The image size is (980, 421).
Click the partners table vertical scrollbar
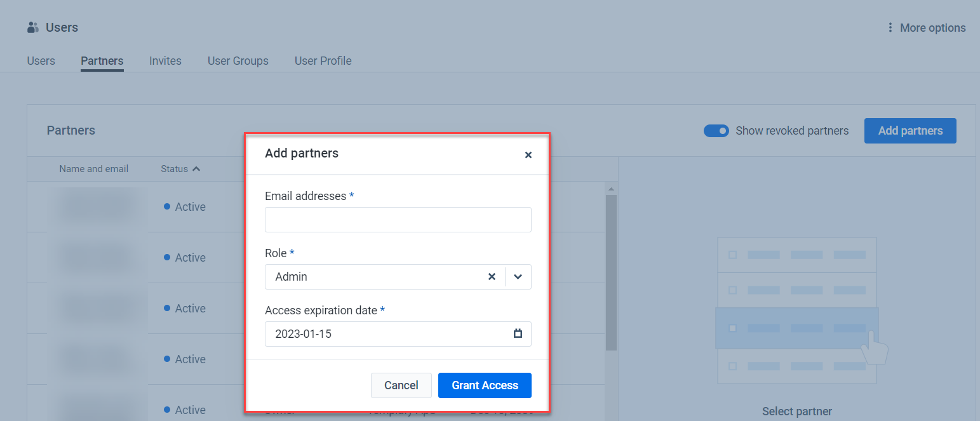coord(611,273)
